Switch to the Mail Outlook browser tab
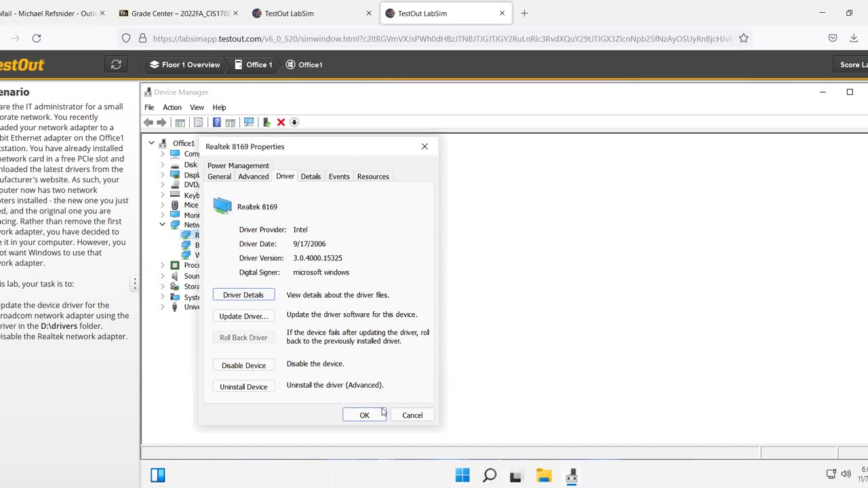Image resolution: width=868 pixels, height=488 pixels. tap(53, 13)
